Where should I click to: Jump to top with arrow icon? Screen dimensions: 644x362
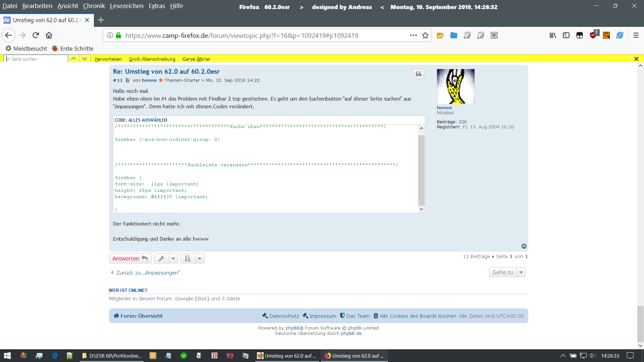pyautogui.click(x=524, y=246)
